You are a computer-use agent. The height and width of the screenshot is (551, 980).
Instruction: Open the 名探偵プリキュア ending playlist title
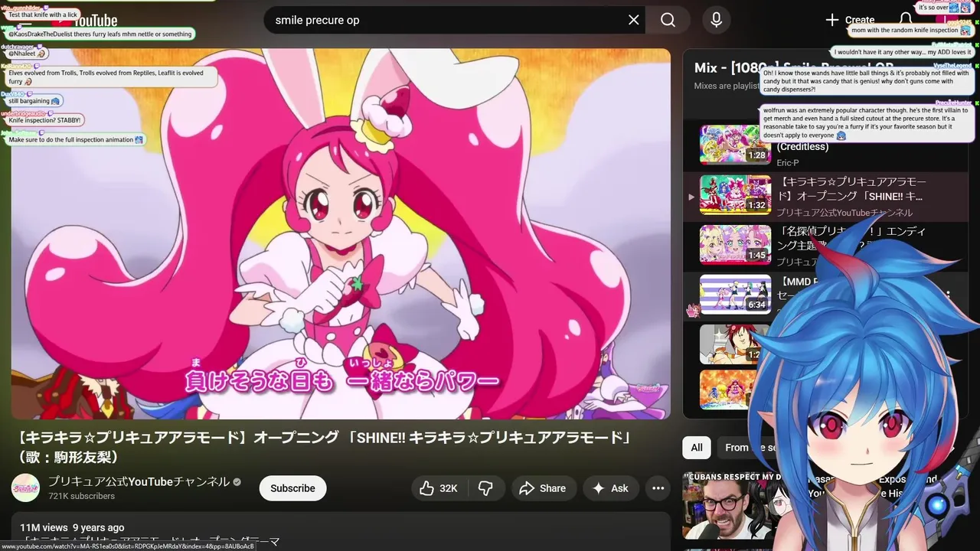[x=851, y=238]
